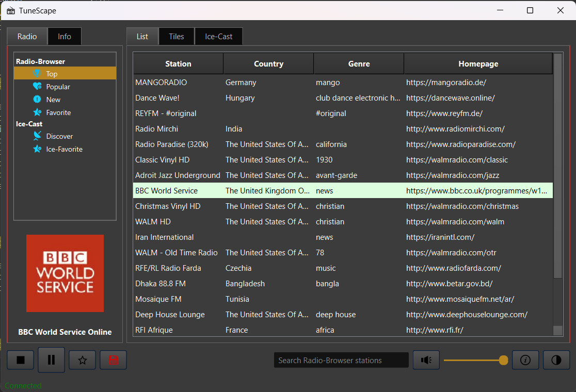The width and height of the screenshot is (576, 392).
Task: Toggle the dark/light theme contrast button
Action: point(556,360)
